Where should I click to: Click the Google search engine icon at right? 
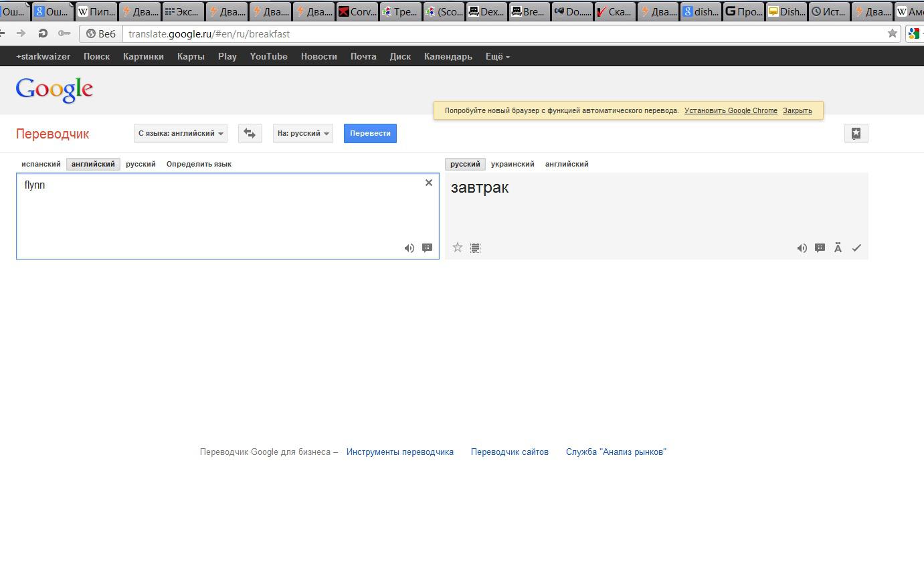coord(914,33)
